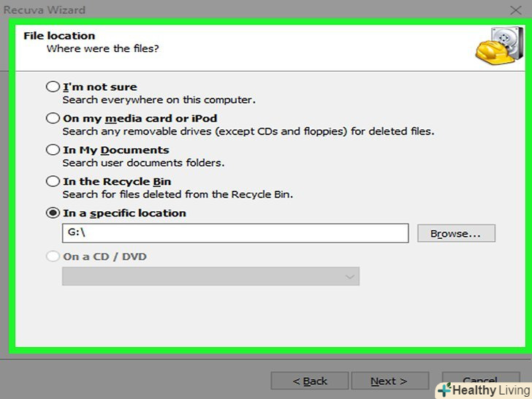The image size is (532, 399).
Task: Close the Recuva Wizard window
Action: (x=515, y=10)
